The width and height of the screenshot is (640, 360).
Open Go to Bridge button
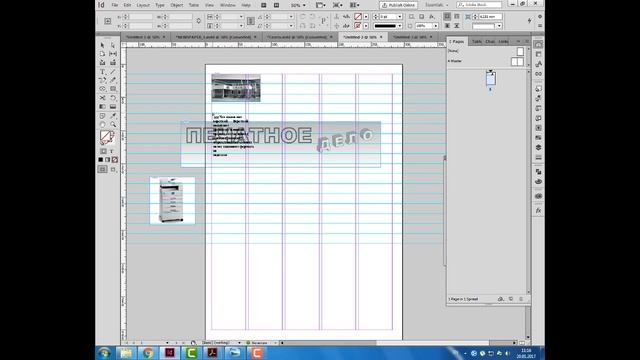coord(264,5)
